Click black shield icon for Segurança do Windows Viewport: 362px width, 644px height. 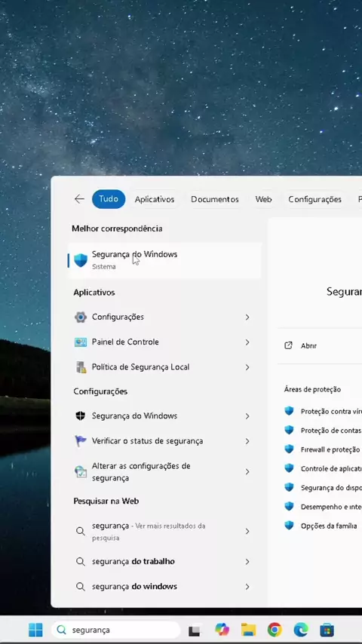point(81,416)
